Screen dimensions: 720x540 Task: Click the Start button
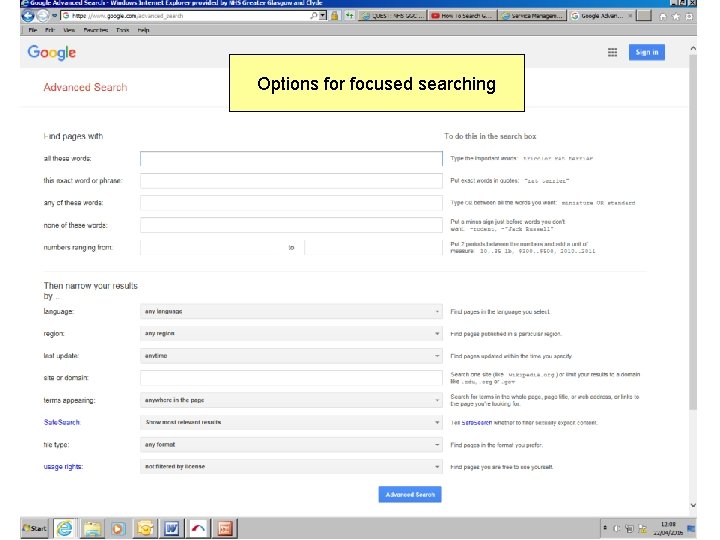click(35, 528)
